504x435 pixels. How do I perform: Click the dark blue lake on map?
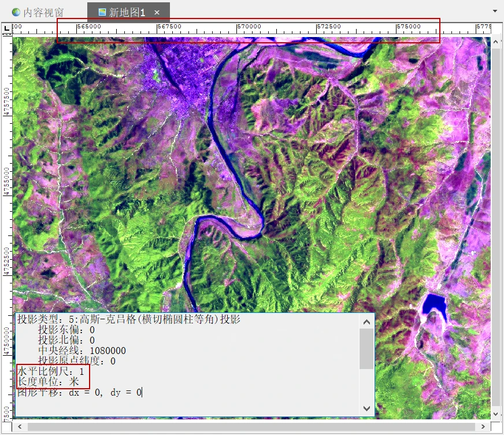coord(435,307)
